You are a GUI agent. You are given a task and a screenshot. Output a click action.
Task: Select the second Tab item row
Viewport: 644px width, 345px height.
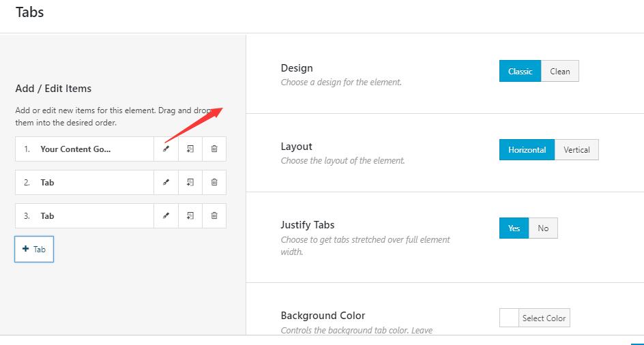pyautogui.click(x=85, y=182)
